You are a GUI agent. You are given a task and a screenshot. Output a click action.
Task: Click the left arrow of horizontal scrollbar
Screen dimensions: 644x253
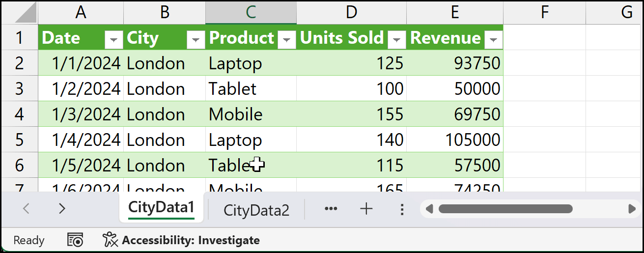429,209
